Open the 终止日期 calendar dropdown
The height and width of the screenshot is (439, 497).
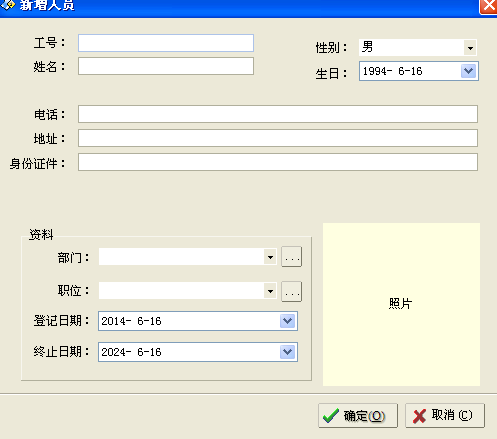[287, 352]
